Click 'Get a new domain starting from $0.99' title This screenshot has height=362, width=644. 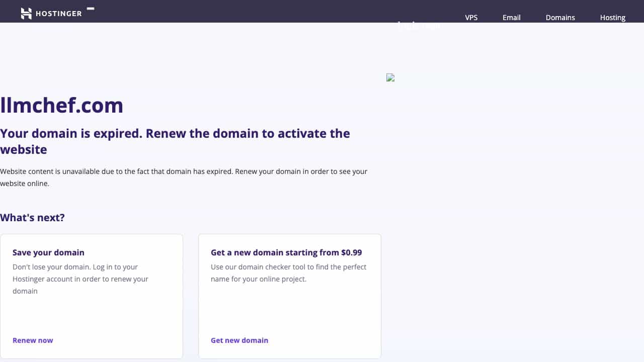(286, 252)
